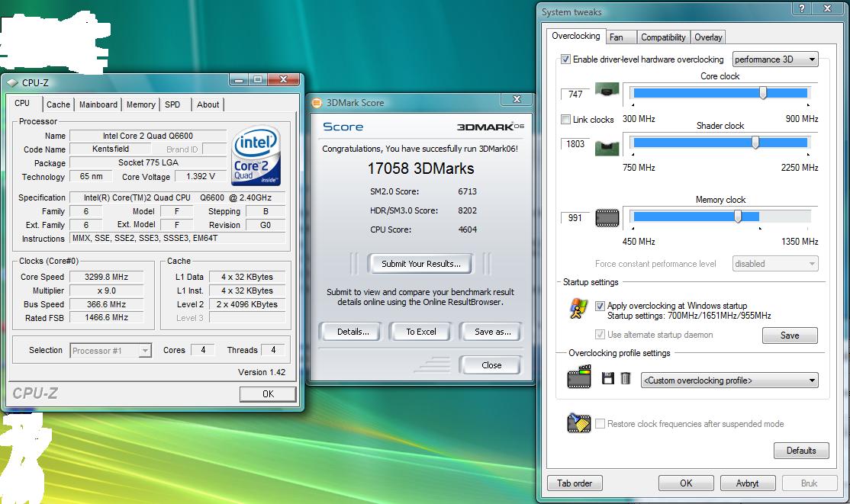This screenshot has width=850, height=504.
Task: Select the Overclocking tab
Action: coord(576,36)
